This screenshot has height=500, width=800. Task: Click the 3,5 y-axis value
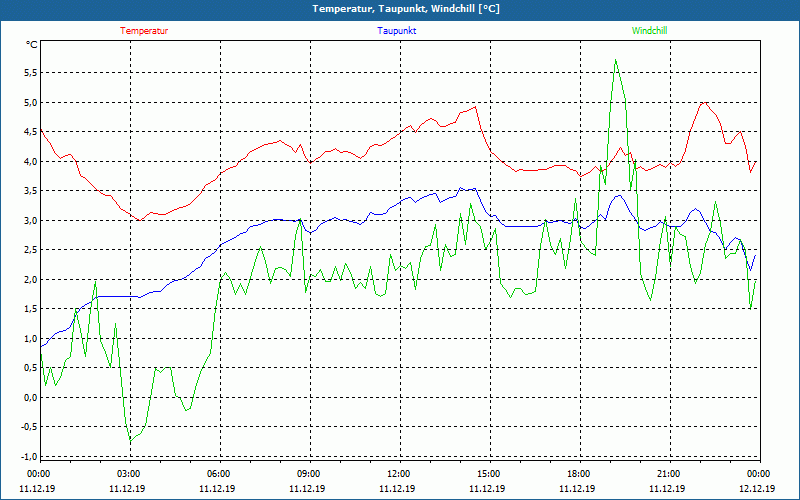coord(31,191)
